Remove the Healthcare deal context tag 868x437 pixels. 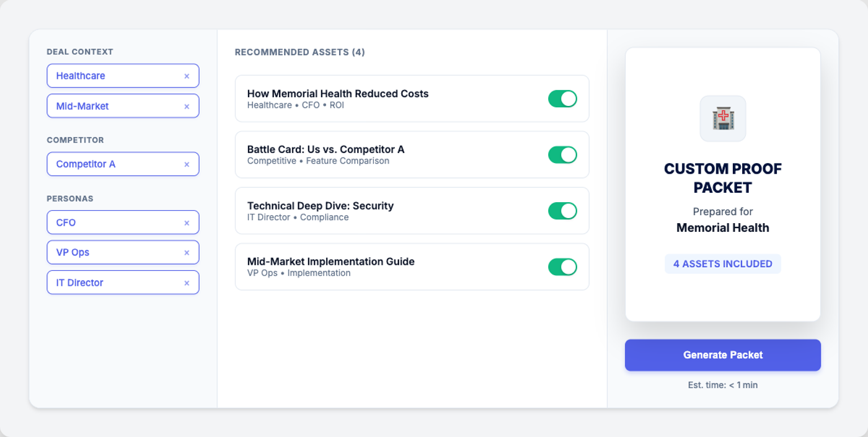[x=187, y=76]
